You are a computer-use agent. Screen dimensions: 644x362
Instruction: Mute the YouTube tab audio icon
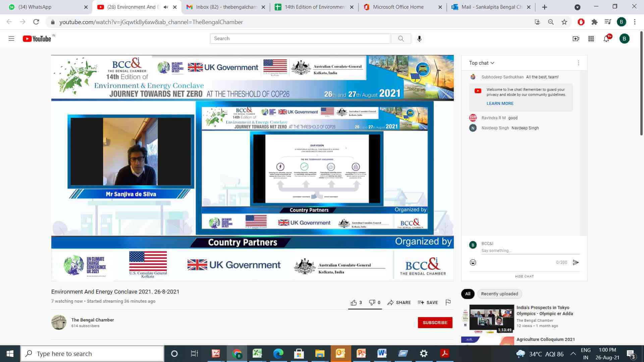tap(166, 7)
